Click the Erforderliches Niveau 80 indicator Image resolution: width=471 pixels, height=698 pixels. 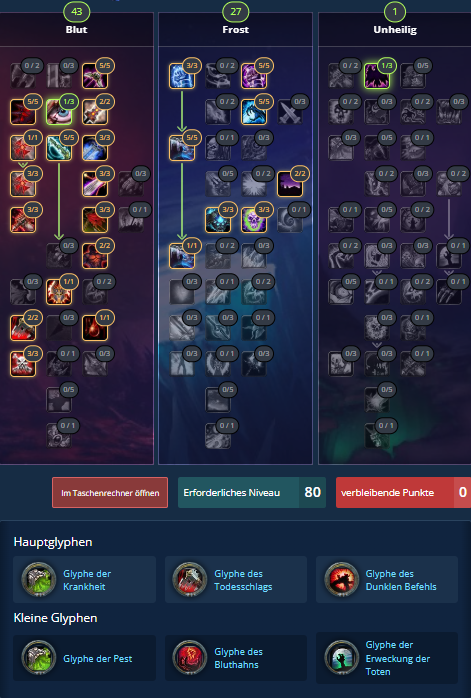click(252, 492)
